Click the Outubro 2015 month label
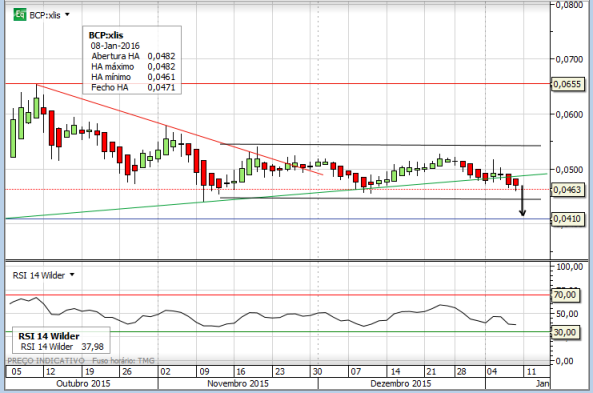Viewport: 593px width, 393px height. click(83, 384)
